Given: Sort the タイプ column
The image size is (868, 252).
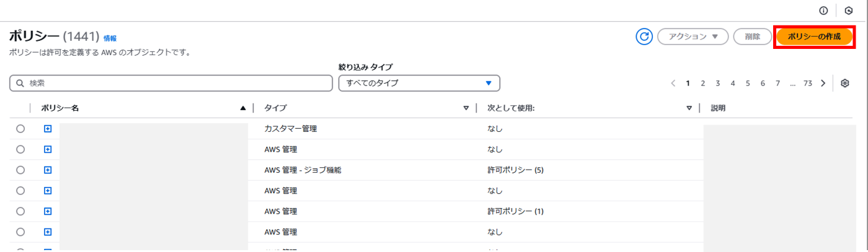Looking at the screenshot, I should click(466, 108).
